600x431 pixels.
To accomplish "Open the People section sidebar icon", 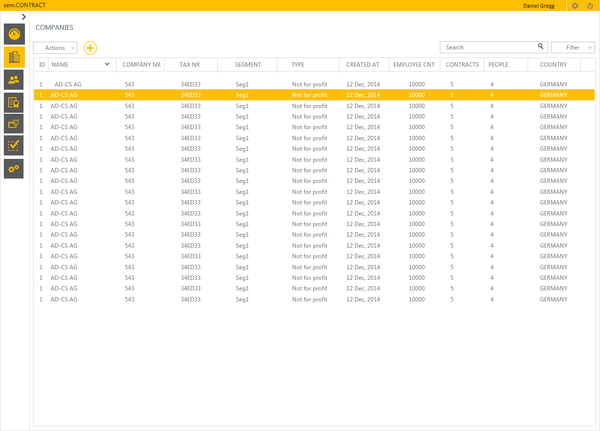I will 15,79.
